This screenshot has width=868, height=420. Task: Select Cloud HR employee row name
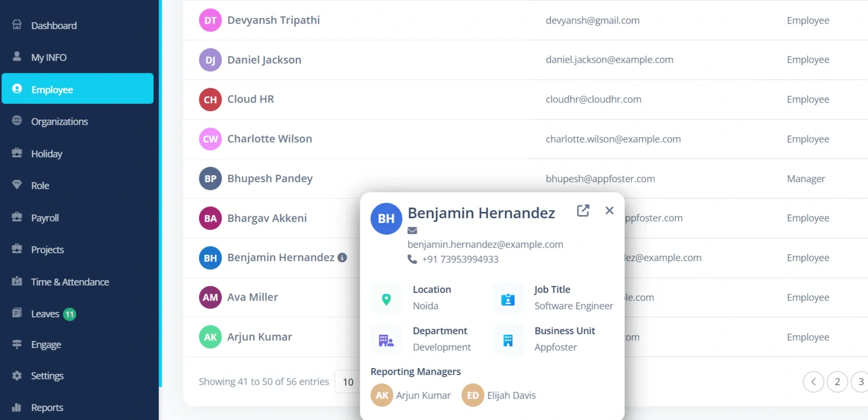[x=250, y=99]
